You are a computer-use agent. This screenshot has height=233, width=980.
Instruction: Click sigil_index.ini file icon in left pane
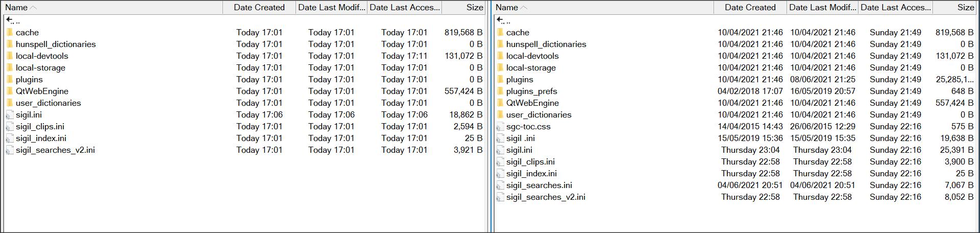(10, 138)
